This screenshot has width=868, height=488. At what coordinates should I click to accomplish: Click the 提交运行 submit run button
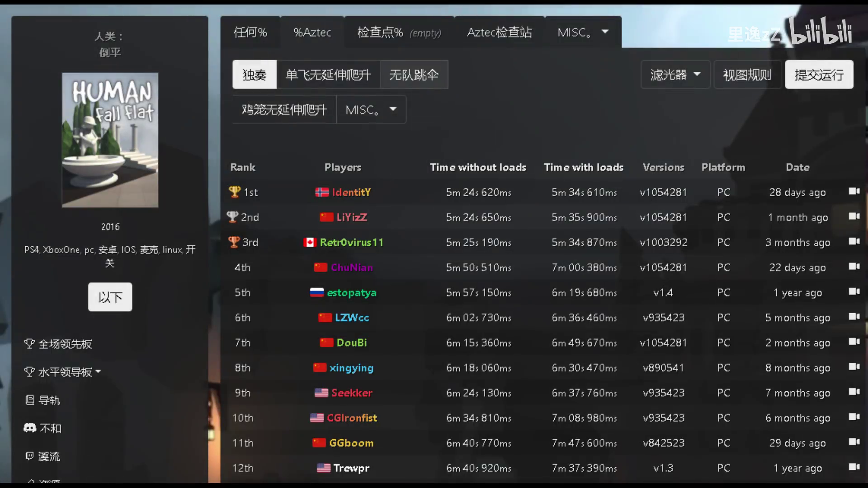(819, 75)
